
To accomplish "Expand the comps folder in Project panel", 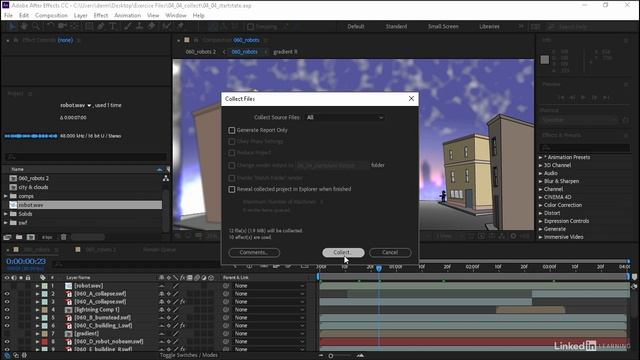I will [6, 196].
